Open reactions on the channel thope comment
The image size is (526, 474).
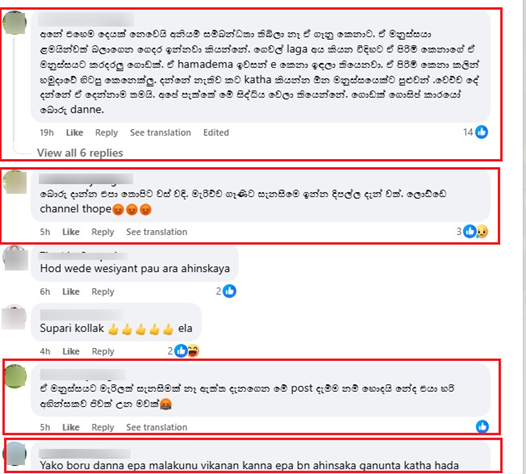click(472, 231)
